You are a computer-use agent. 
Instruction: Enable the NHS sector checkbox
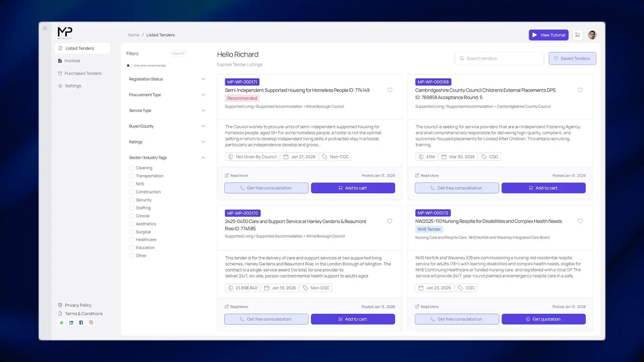click(131, 184)
